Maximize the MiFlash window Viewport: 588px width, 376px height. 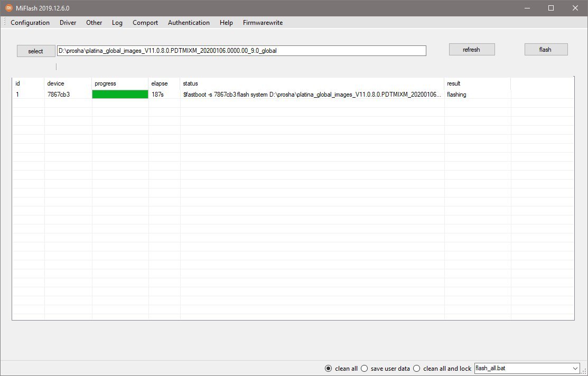coord(551,8)
